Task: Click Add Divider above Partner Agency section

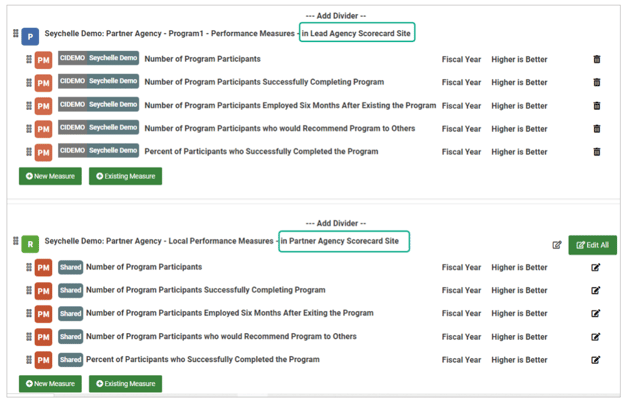Action: [x=335, y=223]
